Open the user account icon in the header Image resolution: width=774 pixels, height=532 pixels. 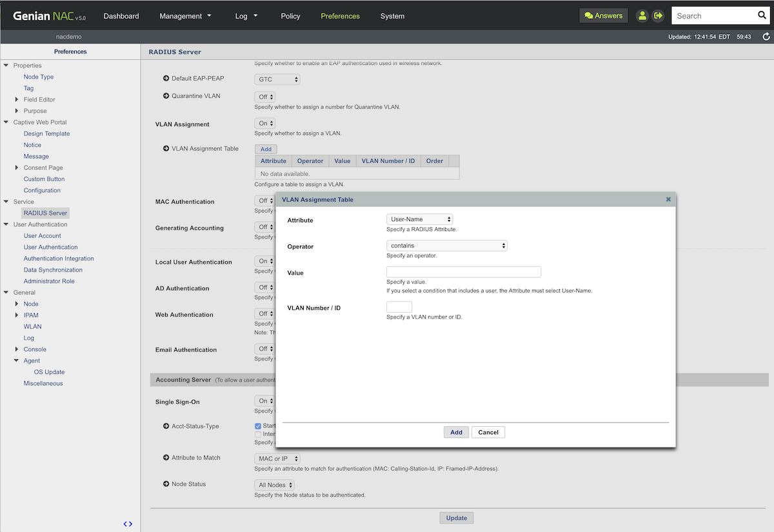coord(642,15)
